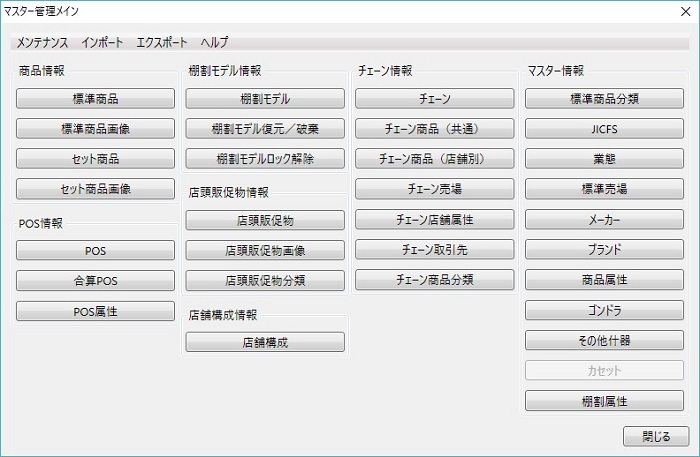Select the 合算POS button
The width and height of the screenshot is (700, 457).
pos(96,281)
